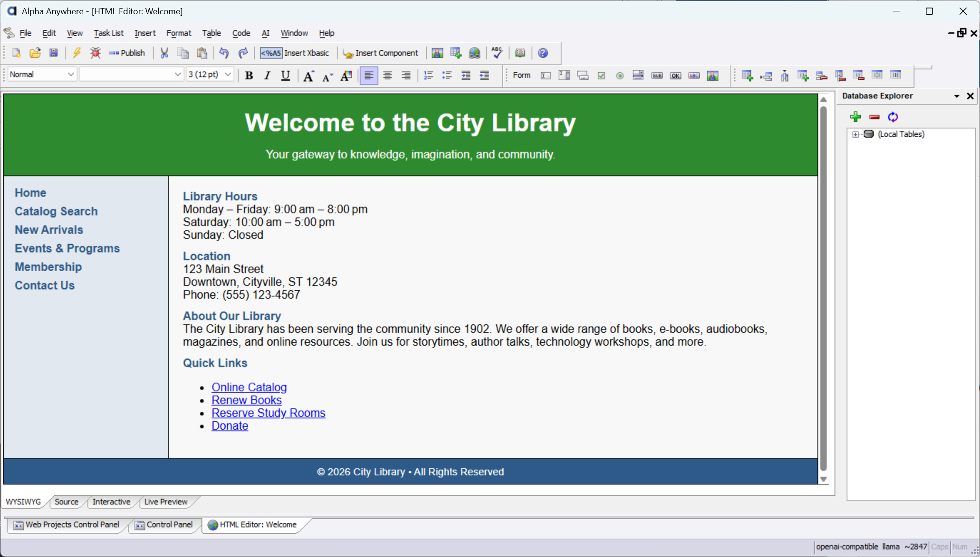Toggle align left
The height and width of the screenshot is (557, 980).
click(369, 76)
